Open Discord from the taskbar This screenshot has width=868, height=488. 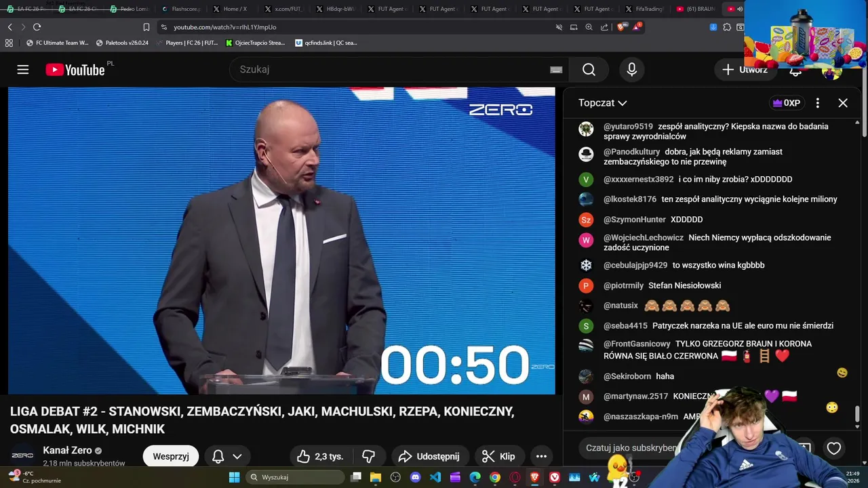point(416,477)
